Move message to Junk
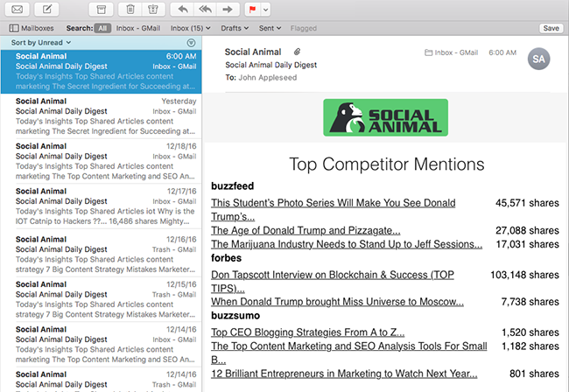The height and width of the screenshot is (392, 569). click(x=153, y=10)
